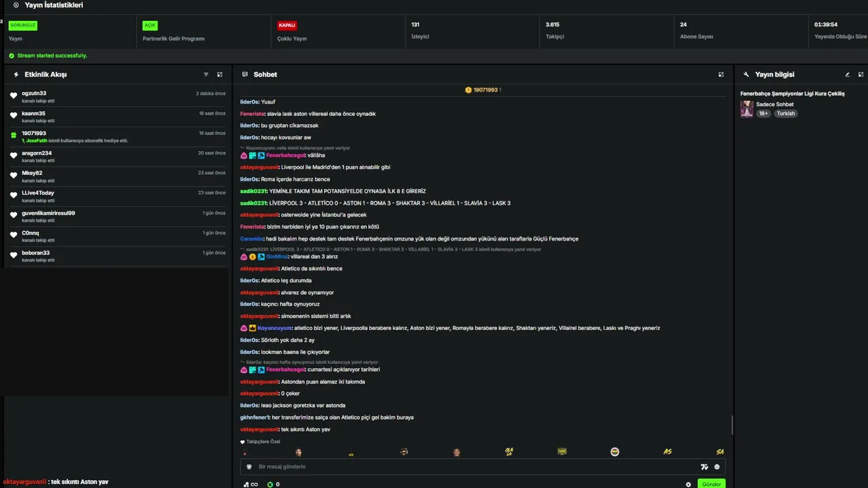Click the pink badge before GinMirai
868x488 pixels.
244,257
